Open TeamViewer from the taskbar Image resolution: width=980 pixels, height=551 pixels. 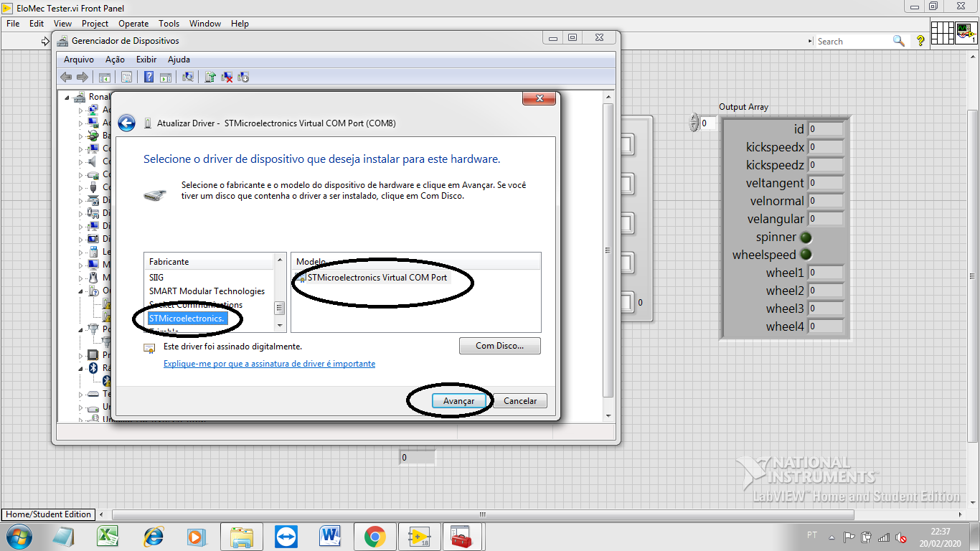(x=286, y=537)
